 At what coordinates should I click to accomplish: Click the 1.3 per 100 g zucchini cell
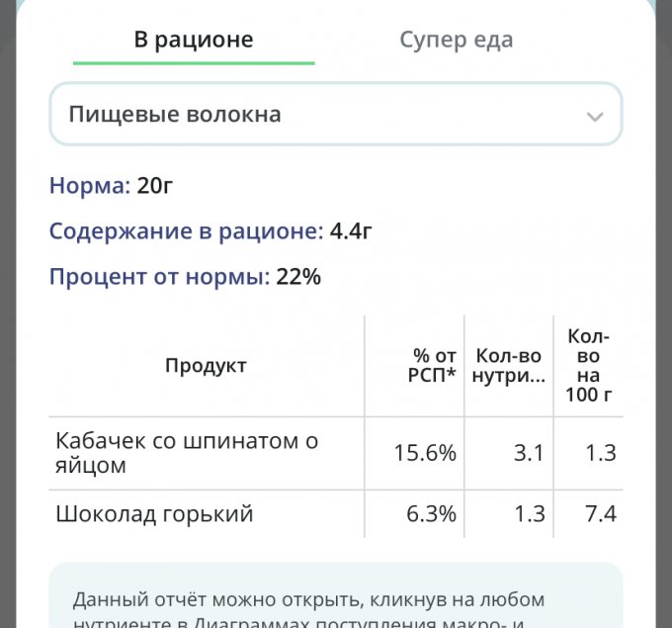pyautogui.click(x=601, y=453)
